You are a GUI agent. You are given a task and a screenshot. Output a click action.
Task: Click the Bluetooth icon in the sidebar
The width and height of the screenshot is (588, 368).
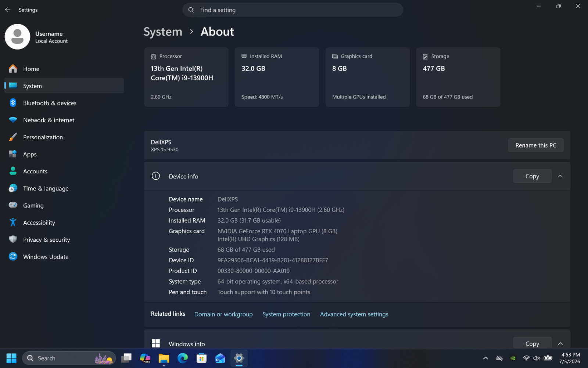13,103
